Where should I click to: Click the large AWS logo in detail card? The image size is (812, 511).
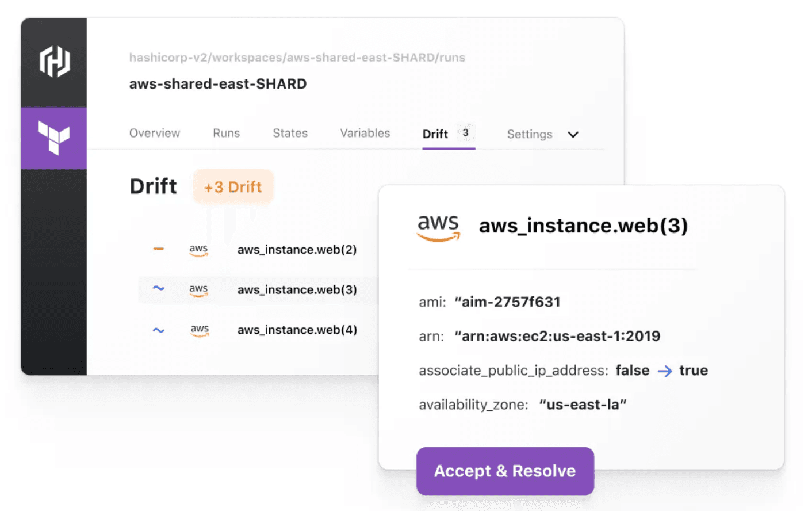438,227
